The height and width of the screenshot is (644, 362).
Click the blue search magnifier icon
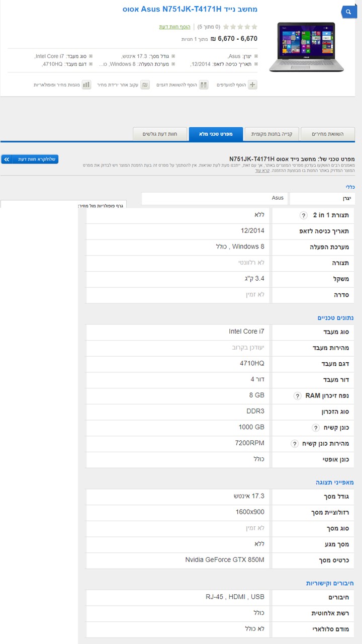(348, 12)
